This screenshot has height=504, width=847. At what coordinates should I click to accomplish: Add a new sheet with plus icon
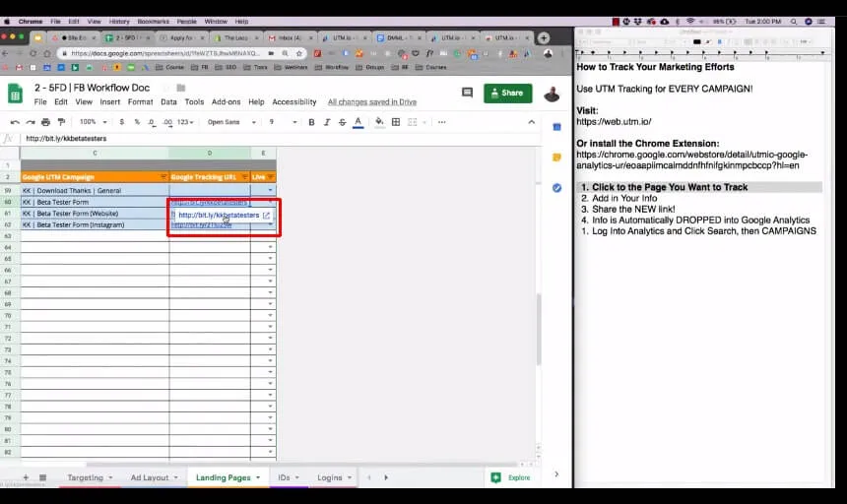click(x=26, y=477)
